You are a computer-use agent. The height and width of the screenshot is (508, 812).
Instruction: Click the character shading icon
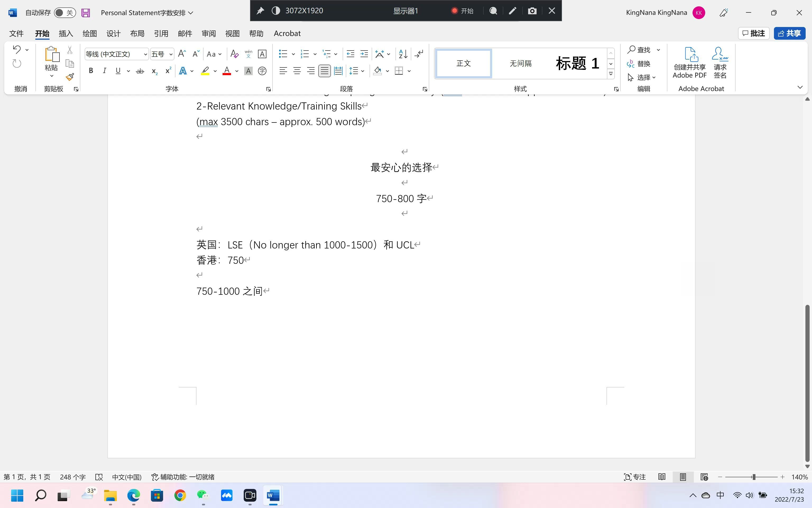pos(248,71)
